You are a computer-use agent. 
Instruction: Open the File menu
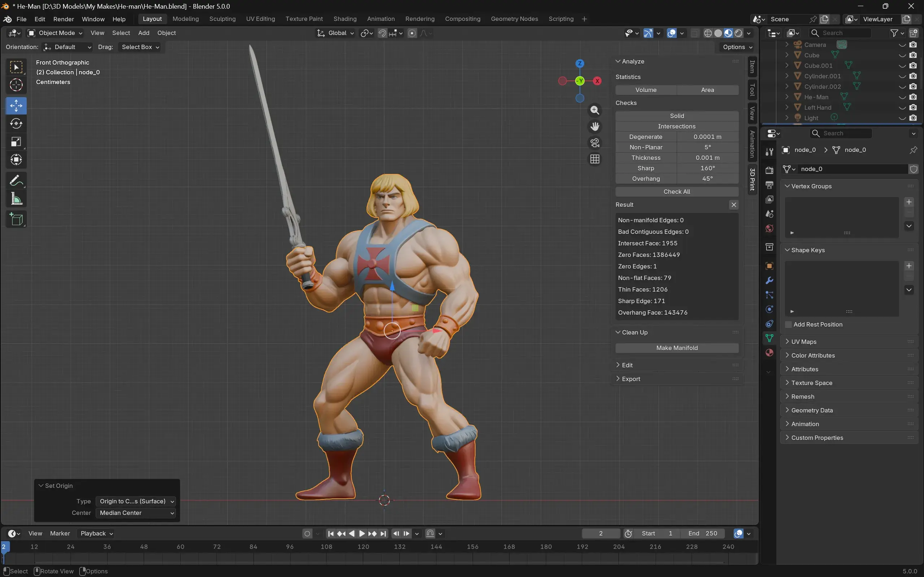21,19
